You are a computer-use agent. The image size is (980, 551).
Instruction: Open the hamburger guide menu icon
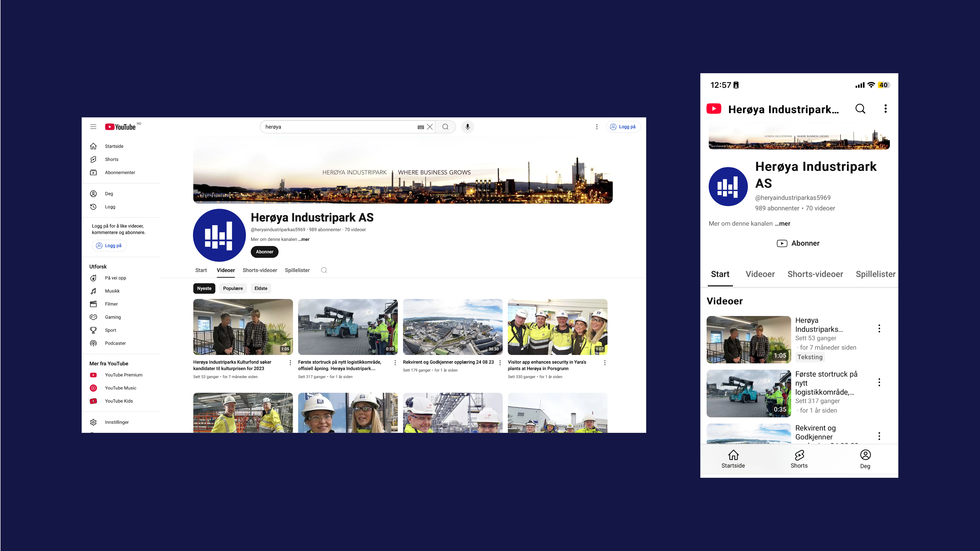[x=93, y=127]
